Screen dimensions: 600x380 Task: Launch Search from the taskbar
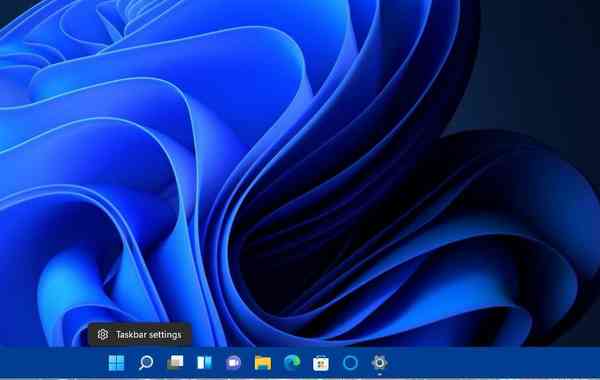[x=146, y=362]
